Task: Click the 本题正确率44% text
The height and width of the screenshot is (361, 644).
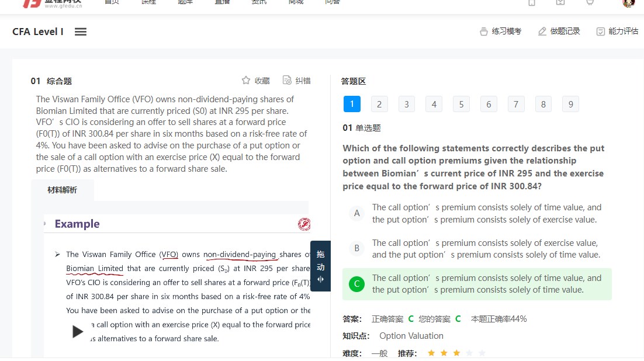Action: click(x=498, y=319)
